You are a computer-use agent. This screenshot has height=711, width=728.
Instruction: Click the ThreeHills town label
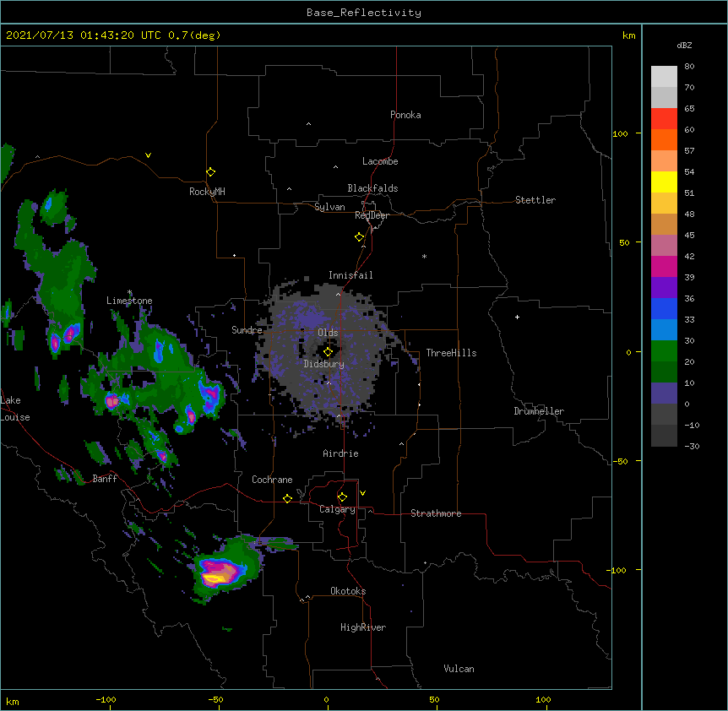[x=451, y=353]
